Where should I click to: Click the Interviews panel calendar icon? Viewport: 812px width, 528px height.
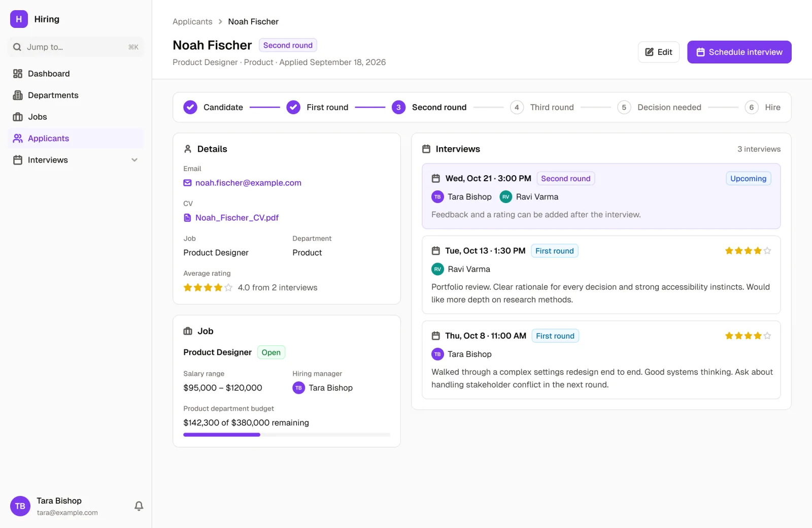[x=426, y=149]
